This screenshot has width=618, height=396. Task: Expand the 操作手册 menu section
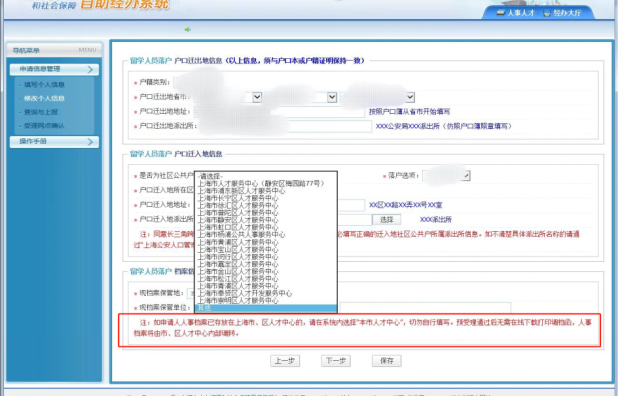(54, 141)
